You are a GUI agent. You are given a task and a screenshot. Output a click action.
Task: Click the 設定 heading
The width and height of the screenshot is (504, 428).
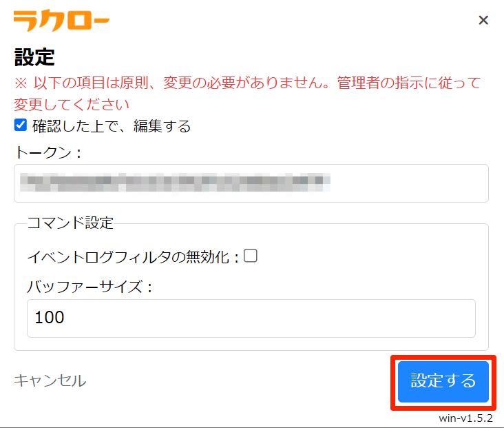[x=34, y=58]
